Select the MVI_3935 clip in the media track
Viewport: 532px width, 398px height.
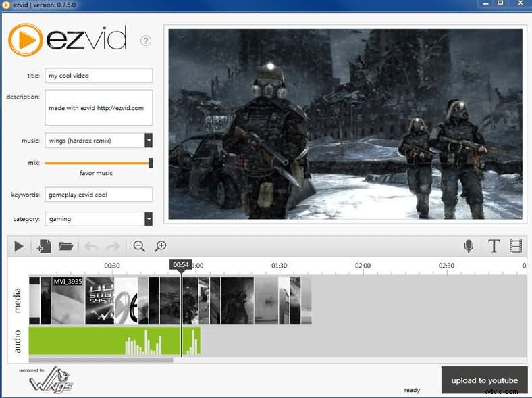click(68, 301)
